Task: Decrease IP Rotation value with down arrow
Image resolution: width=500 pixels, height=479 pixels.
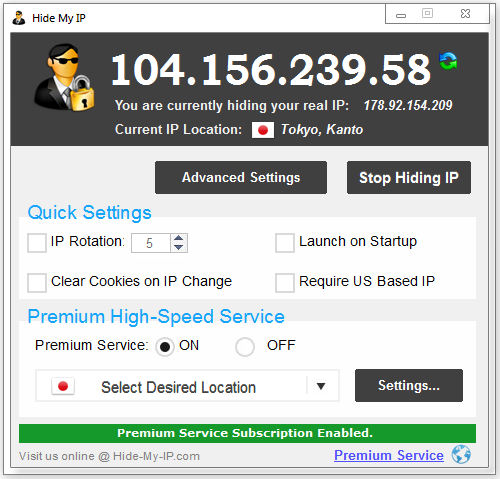Action: pyautogui.click(x=179, y=247)
